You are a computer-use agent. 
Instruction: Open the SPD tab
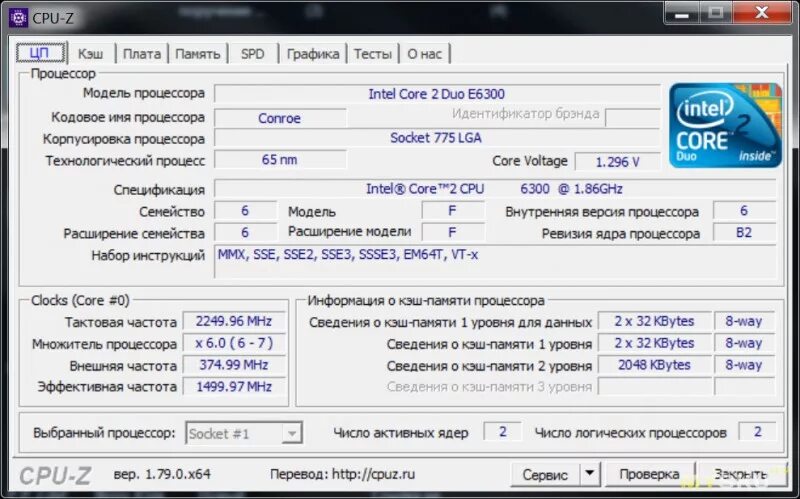253,54
